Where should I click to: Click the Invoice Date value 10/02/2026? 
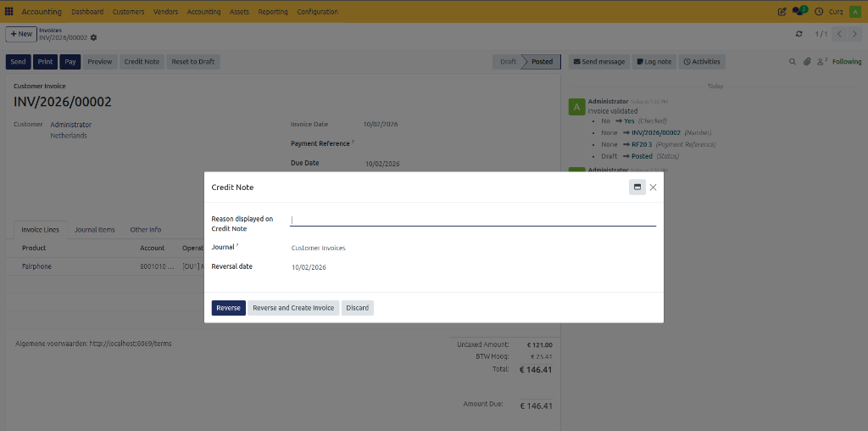(381, 124)
